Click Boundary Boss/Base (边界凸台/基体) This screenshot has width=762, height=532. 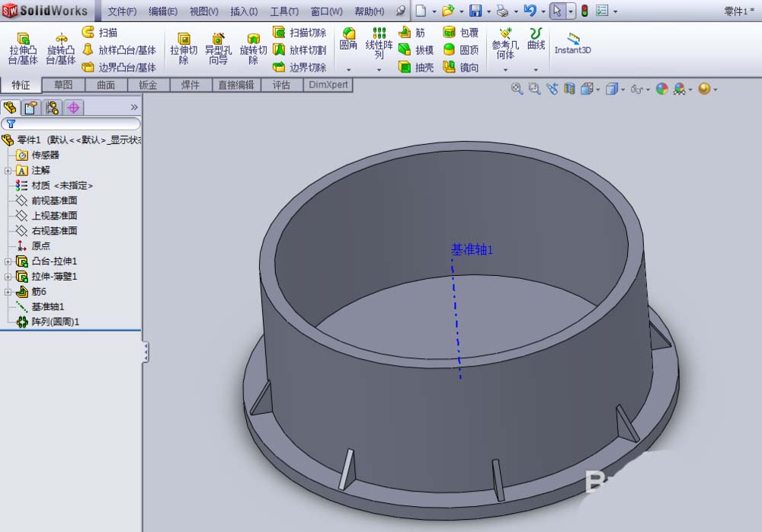119,67
